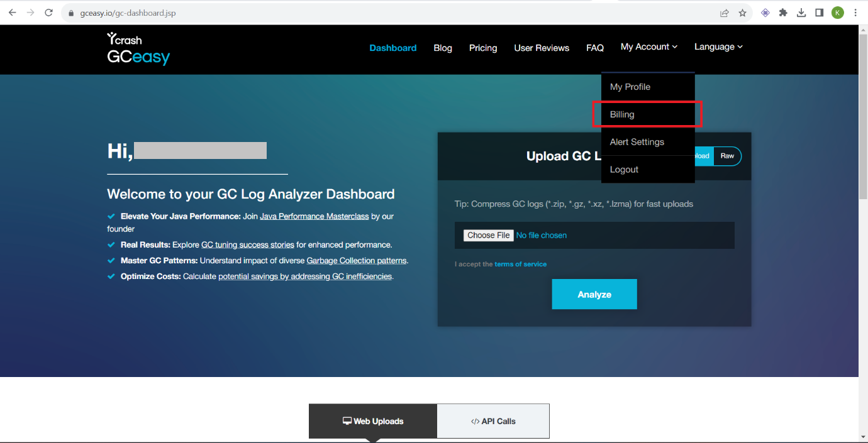Click the padlock icon in the address bar
Screen dimensions: 868x443
pos(71,13)
